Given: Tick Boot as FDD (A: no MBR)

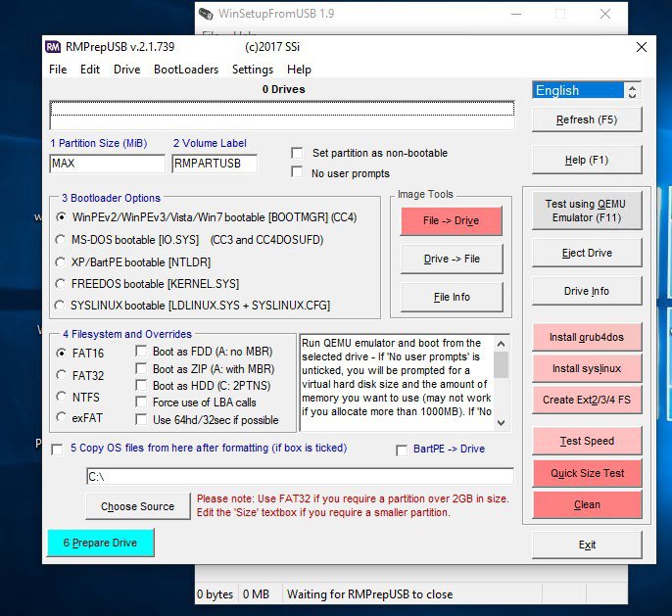Looking at the screenshot, I should tap(141, 352).
